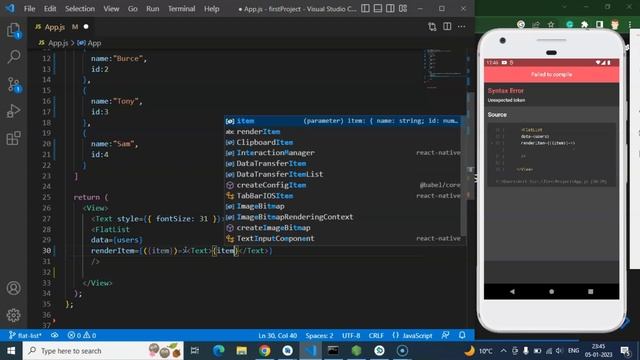Open editor More Actions ellipsis
This screenshot has width=640, height=360.
pos(461,27)
